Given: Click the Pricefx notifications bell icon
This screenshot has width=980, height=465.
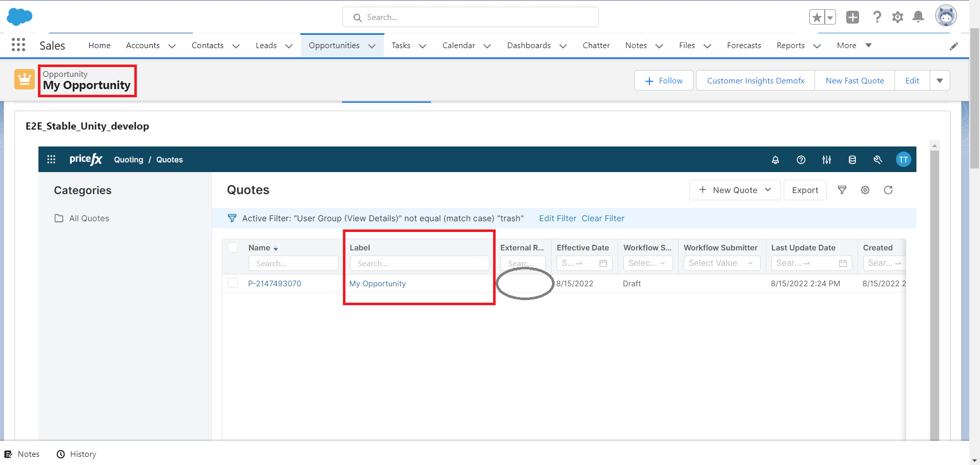Looking at the screenshot, I should 775,160.
